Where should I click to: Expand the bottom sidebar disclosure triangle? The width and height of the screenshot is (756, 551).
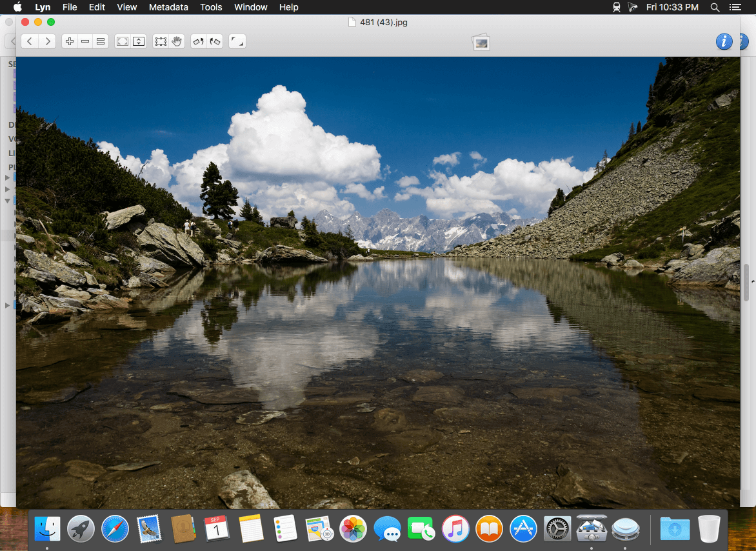(x=7, y=305)
